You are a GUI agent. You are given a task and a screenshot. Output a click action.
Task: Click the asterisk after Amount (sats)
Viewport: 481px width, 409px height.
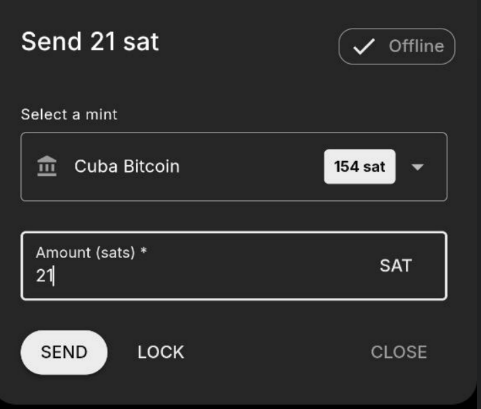click(x=144, y=251)
